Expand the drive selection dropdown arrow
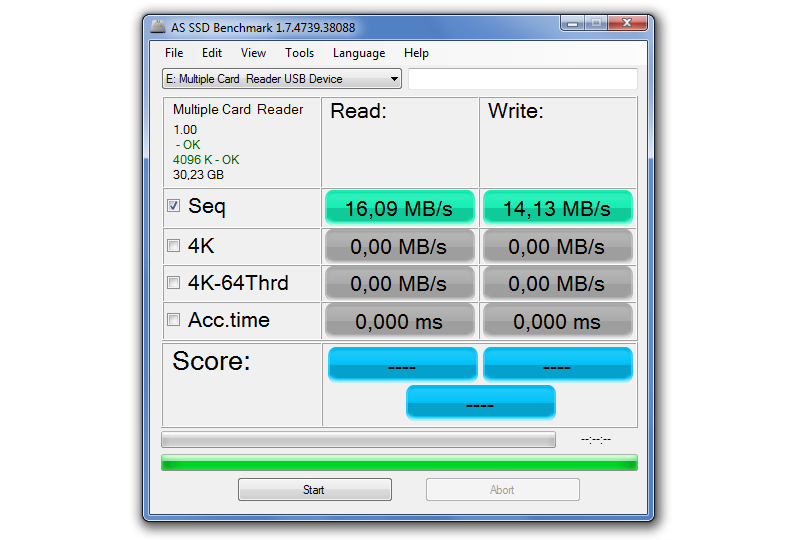 (x=394, y=79)
